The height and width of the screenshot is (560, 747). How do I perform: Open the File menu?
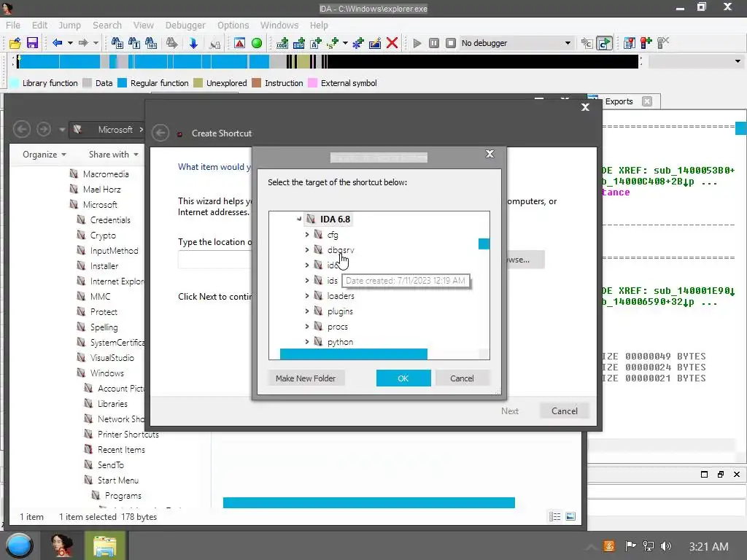pyautogui.click(x=13, y=26)
